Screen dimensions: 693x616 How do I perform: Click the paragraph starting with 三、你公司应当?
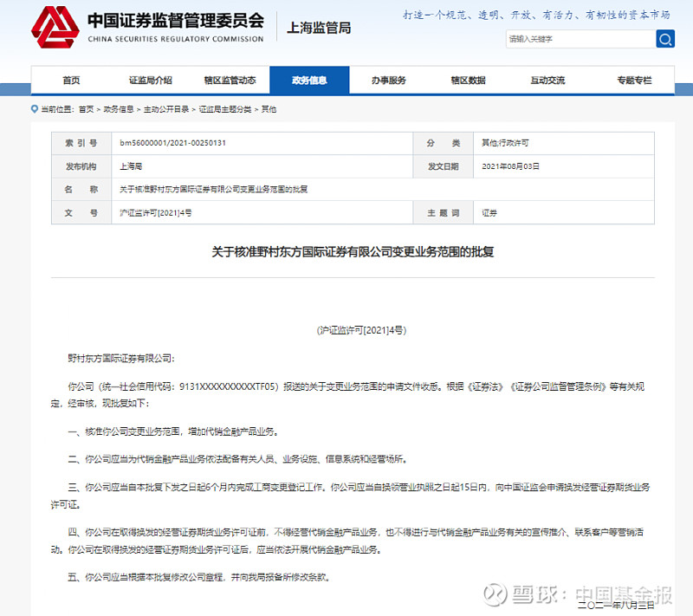(351, 496)
